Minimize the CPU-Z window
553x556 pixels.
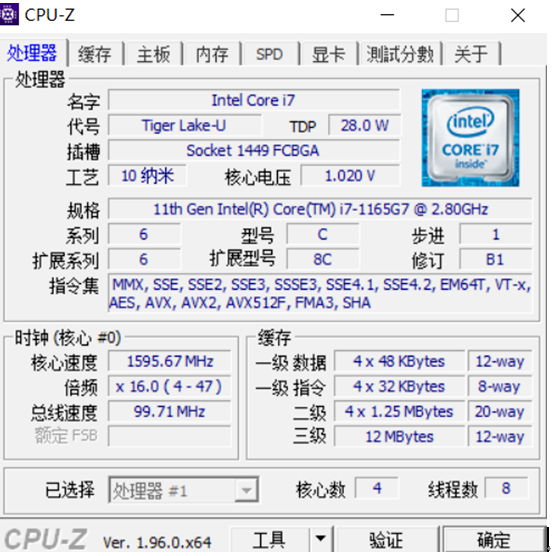tap(387, 15)
